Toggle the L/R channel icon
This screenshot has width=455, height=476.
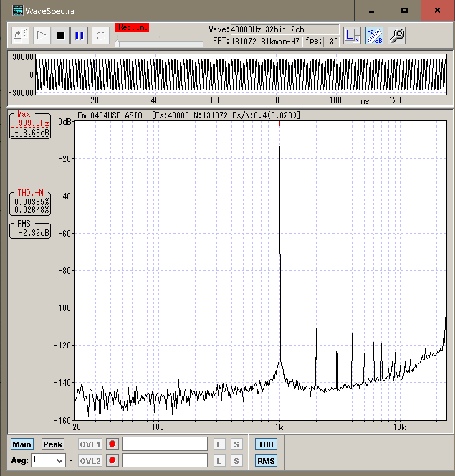tap(352, 35)
